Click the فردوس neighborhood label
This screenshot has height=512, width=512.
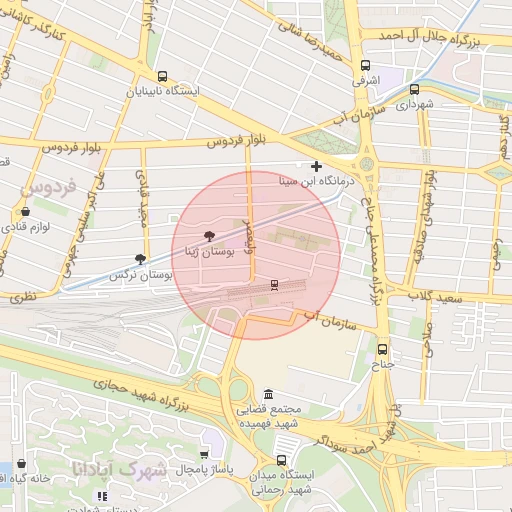click(x=48, y=188)
